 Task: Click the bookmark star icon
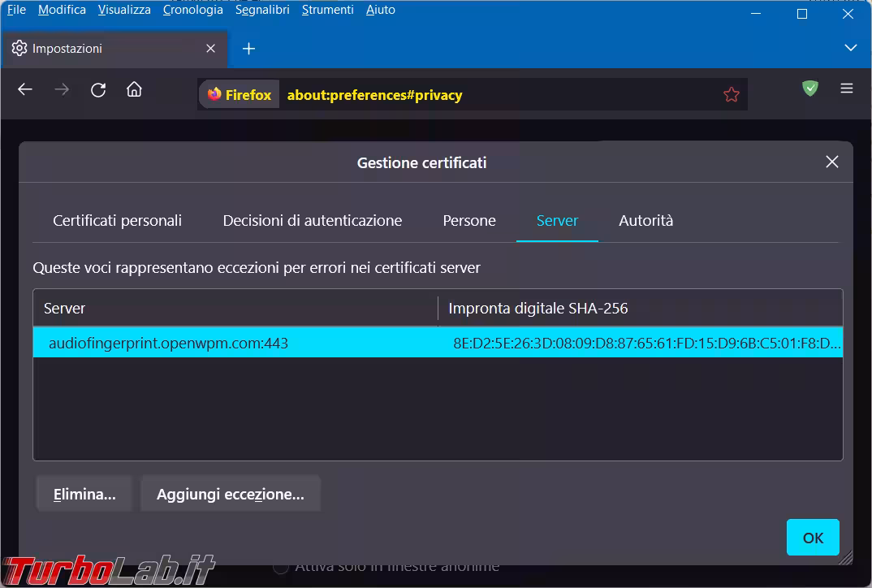731,95
